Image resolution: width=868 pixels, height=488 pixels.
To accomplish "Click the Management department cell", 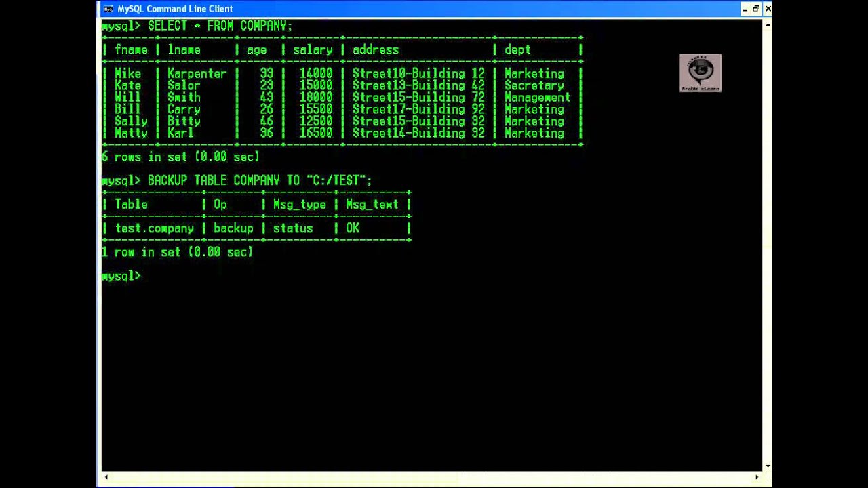I will (x=538, y=97).
